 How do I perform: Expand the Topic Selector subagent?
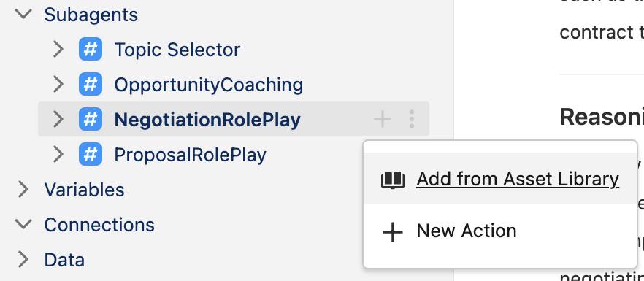coord(58,50)
